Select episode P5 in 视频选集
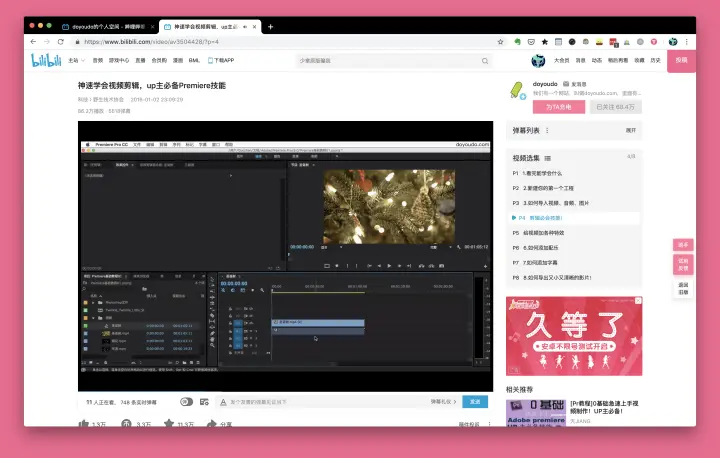The height and width of the screenshot is (458, 720). [574, 233]
